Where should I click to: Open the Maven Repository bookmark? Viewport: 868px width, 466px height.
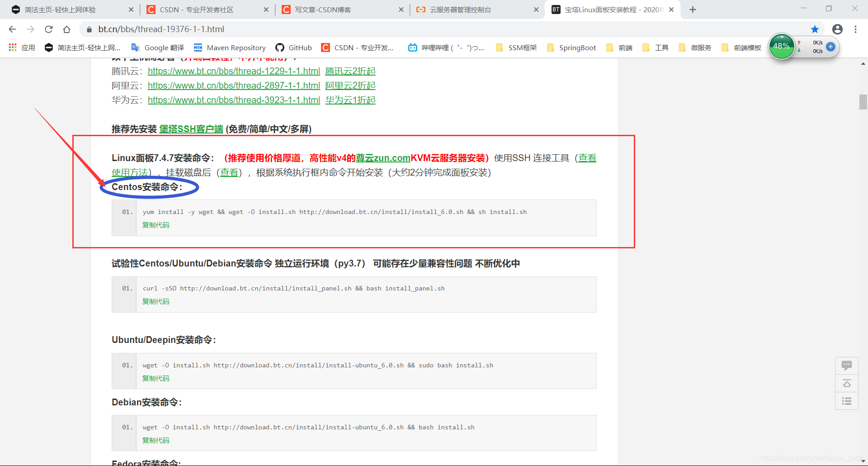point(230,48)
